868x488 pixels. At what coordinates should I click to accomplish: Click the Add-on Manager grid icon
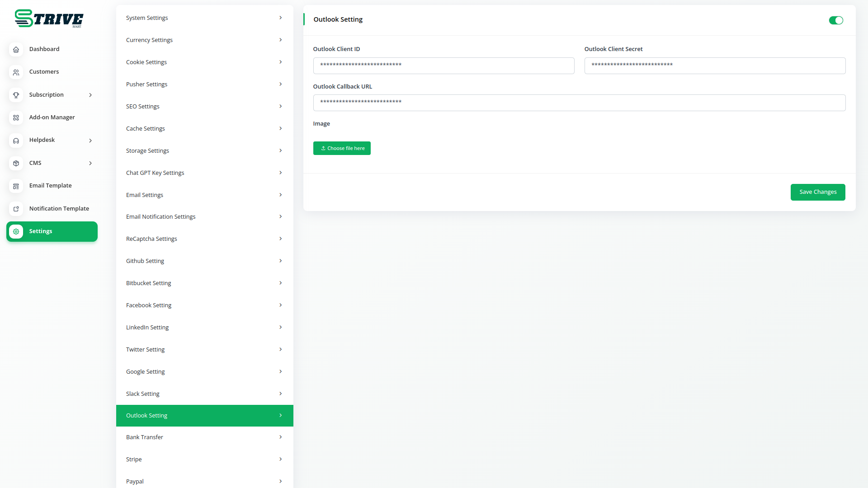tap(16, 117)
